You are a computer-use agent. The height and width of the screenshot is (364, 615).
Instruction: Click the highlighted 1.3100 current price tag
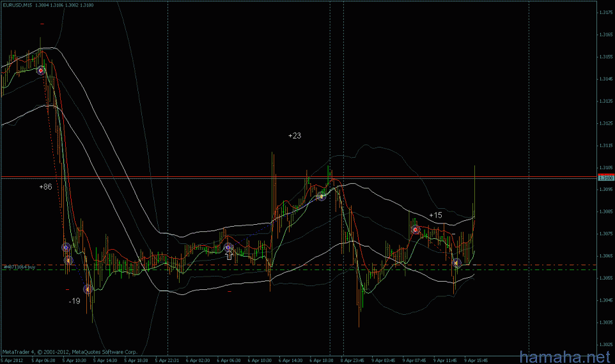click(605, 178)
